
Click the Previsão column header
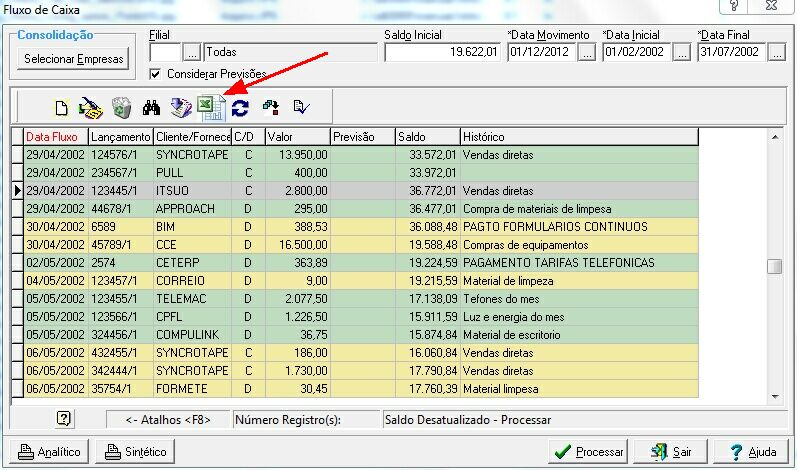363,137
